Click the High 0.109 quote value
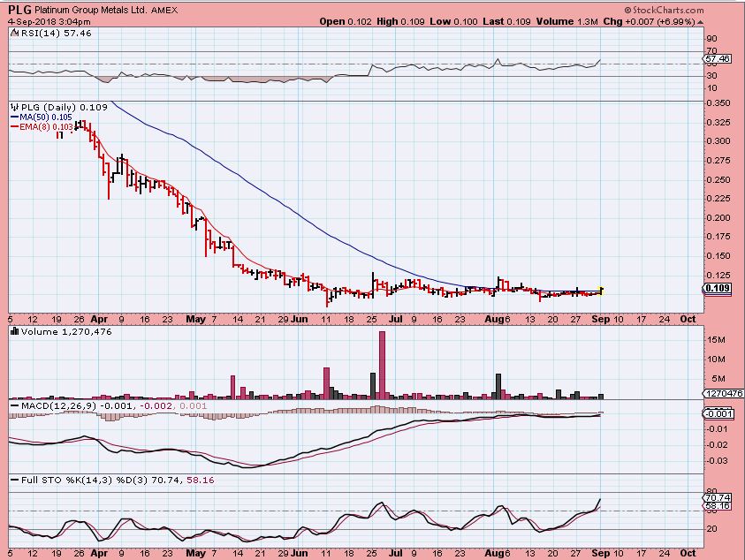 400,21
